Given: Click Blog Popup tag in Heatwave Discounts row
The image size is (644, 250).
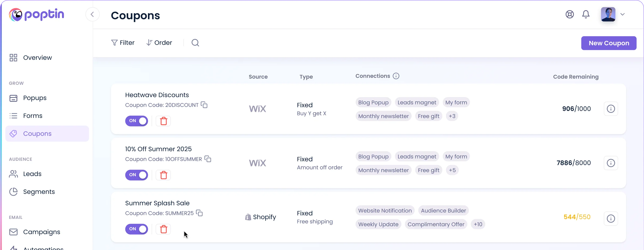Looking at the screenshot, I should [x=373, y=102].
